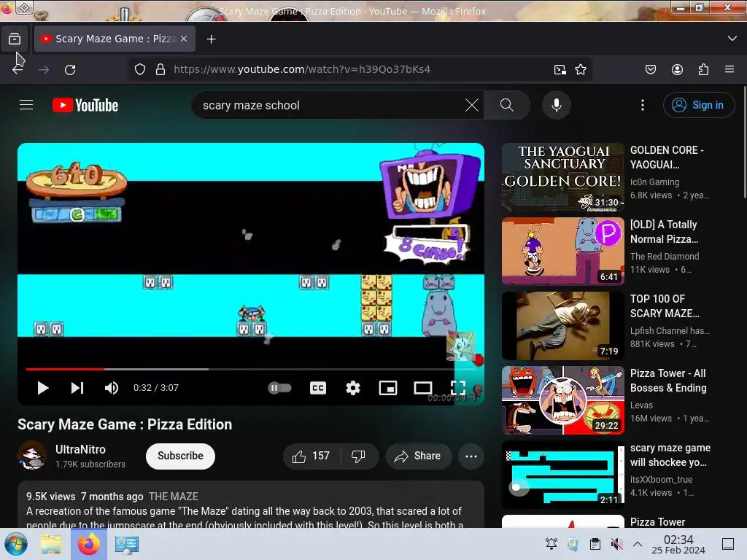This screenshot has height=560, width=747.
Task: Click the clipboard tray icon
Action: click(x=595, y=543)
